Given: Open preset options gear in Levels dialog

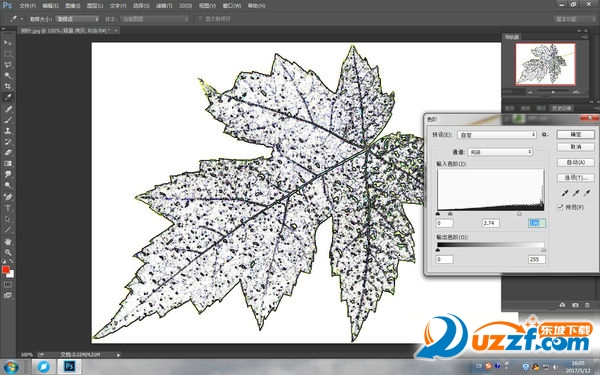Looking at the screenshot, I should 545,135.
